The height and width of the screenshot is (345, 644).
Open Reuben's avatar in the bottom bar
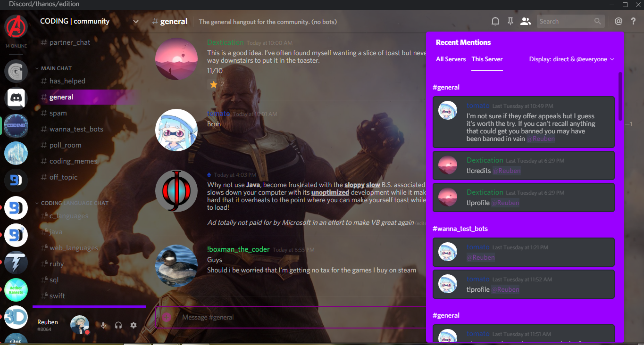click(79, 325)
